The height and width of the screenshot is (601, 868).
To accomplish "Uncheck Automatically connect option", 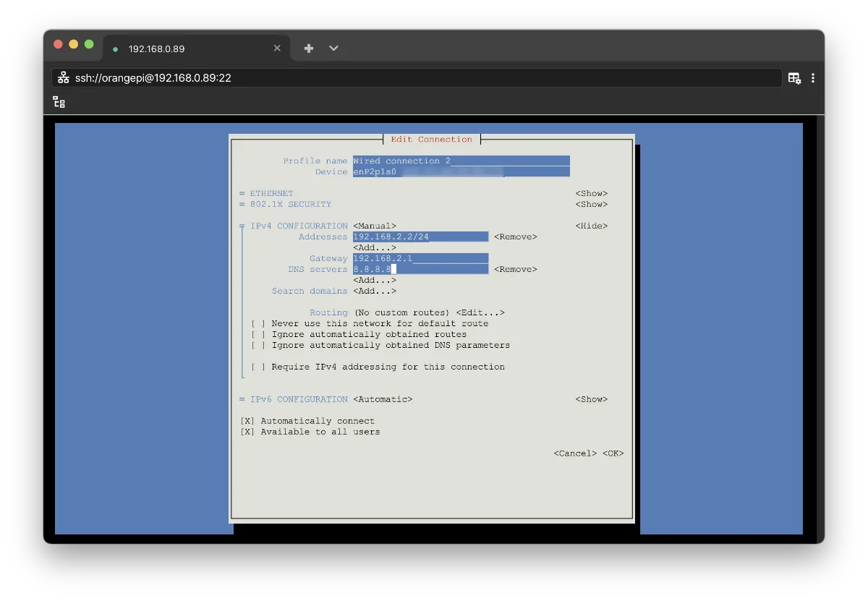I will pyautogui.click(x=247, y=421).
